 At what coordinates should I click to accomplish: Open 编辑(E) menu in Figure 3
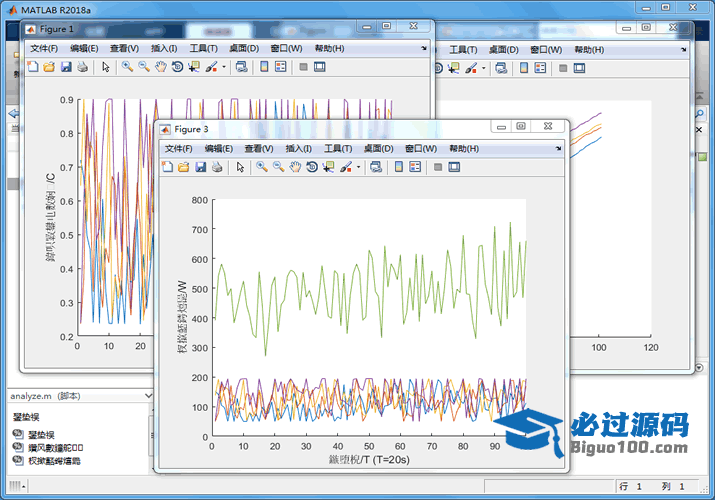pyautogui.click(x=218, y=149)
